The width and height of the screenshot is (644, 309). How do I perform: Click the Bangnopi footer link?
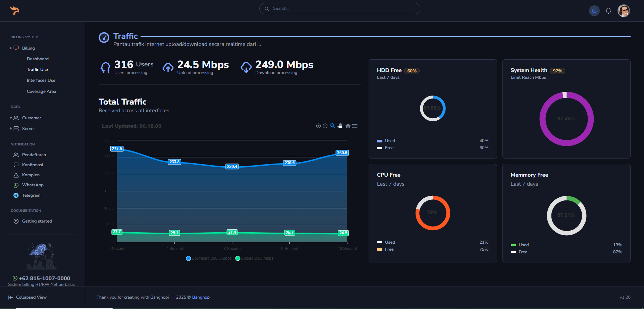[x=201, y=297]
